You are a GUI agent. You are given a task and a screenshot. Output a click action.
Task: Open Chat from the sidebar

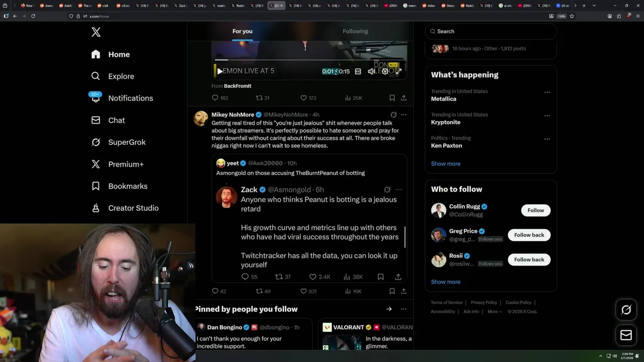(x=108, y=120)
